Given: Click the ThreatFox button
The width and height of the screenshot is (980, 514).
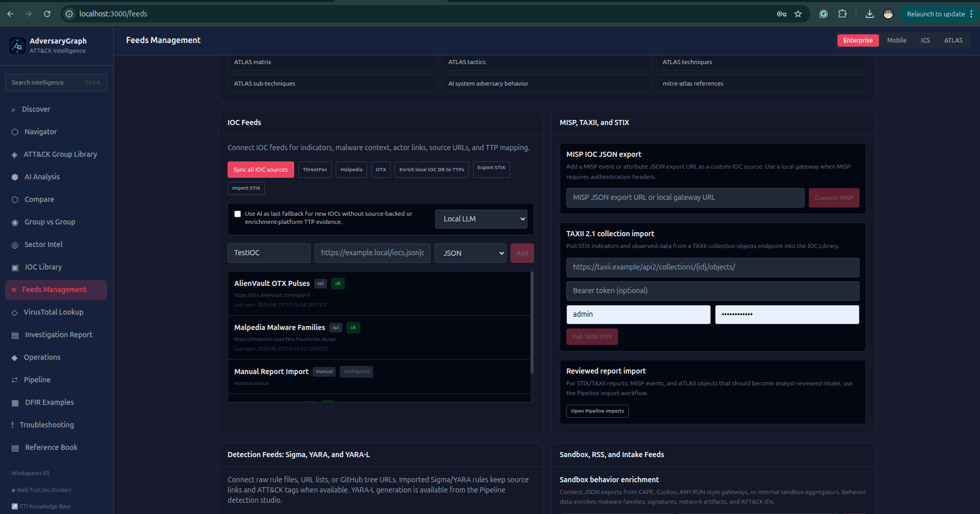Looking at the screenshot, I should click(x=315, y=170).
